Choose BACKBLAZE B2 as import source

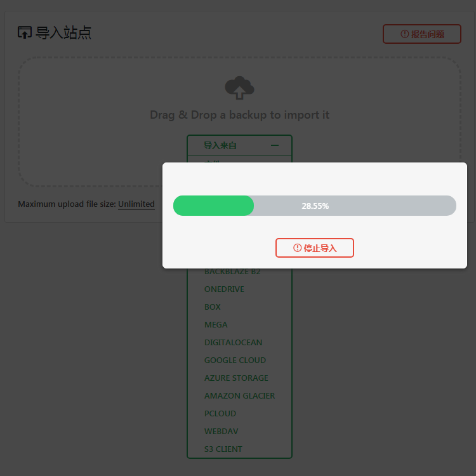(x=232, y=272)
